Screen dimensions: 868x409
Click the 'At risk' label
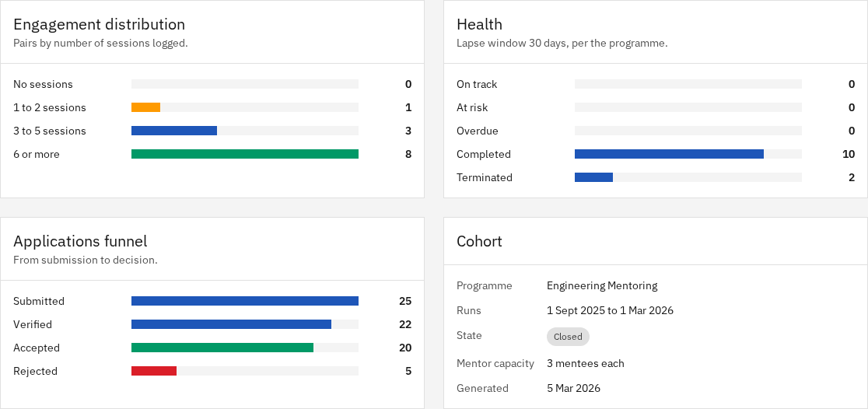tap(472, 107)
